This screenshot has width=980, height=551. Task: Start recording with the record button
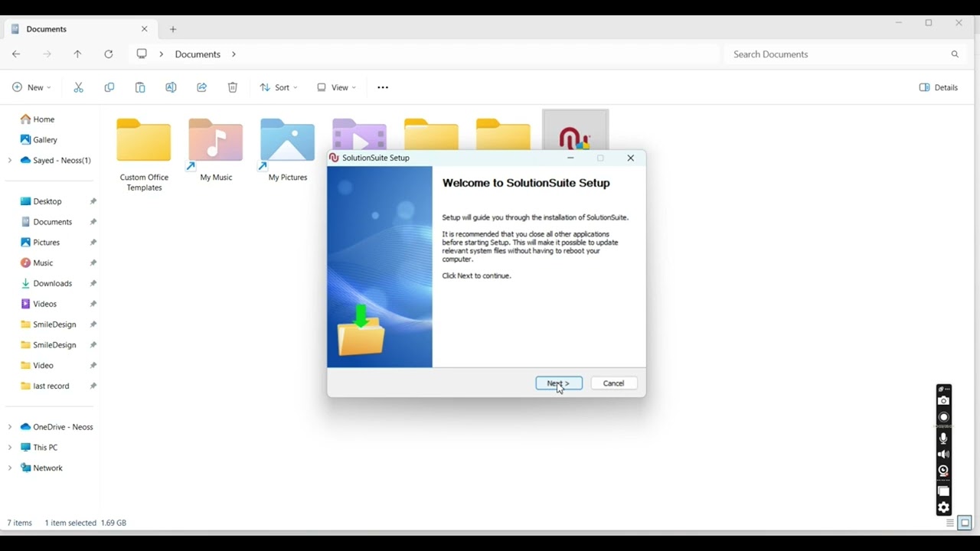click(944, 417)
